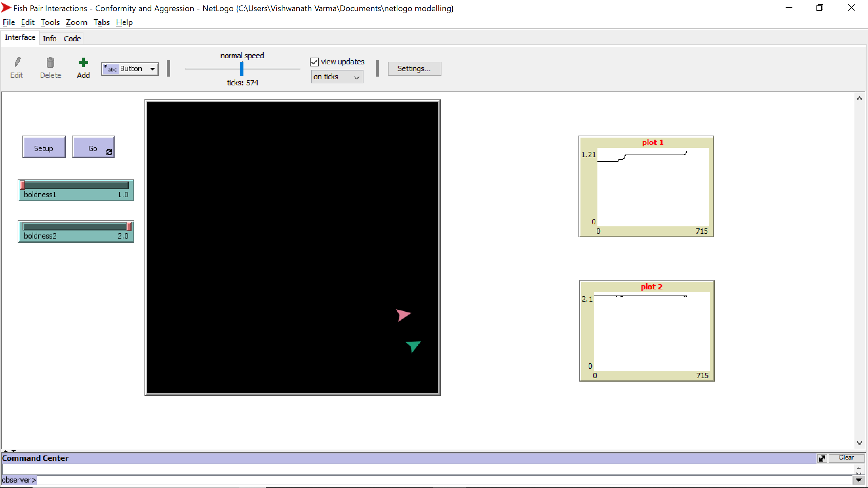Toggle the view updates checkbox
This screenshot has width=868, height=488.
coord(314,62)
